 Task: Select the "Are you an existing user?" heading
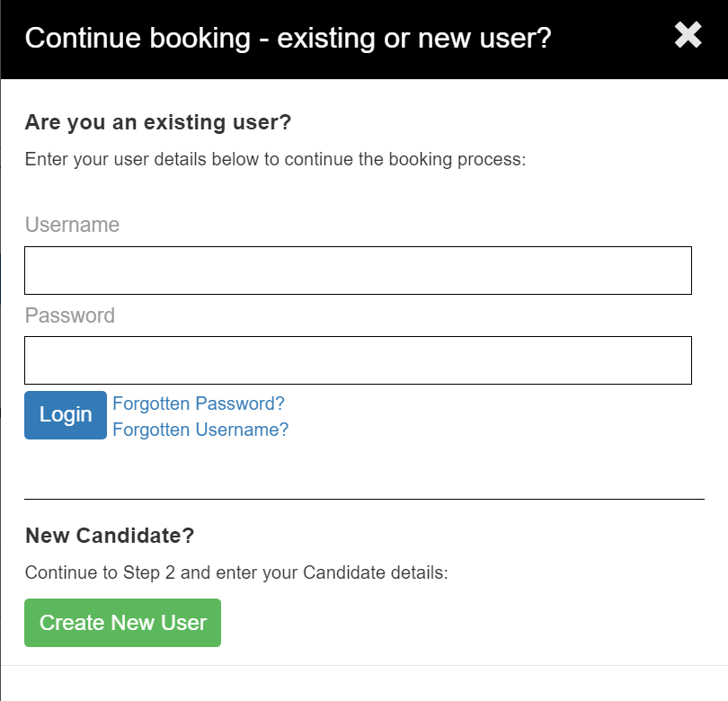[158, 122]
